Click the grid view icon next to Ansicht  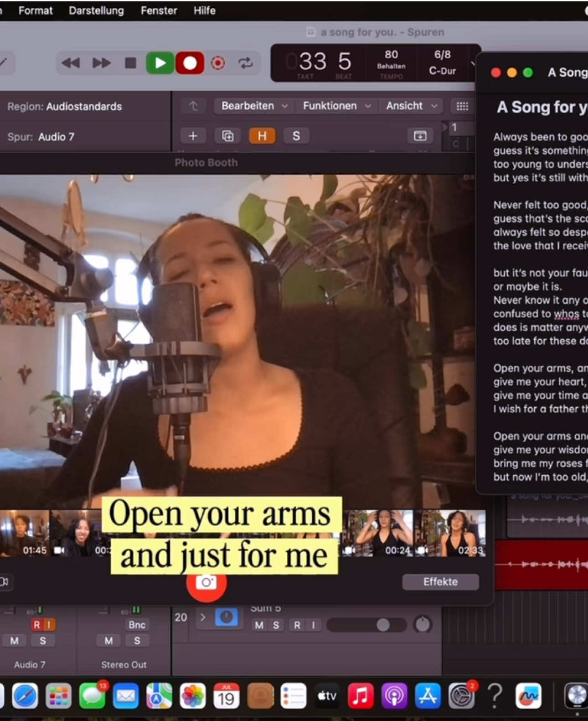pyautogui.click(x=462, y=106)
